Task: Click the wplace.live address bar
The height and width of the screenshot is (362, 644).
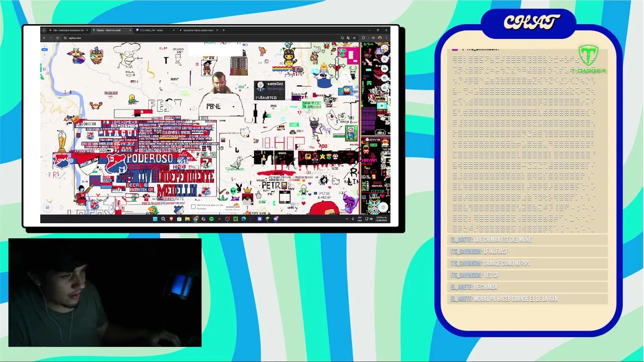Action: (201, 38)
